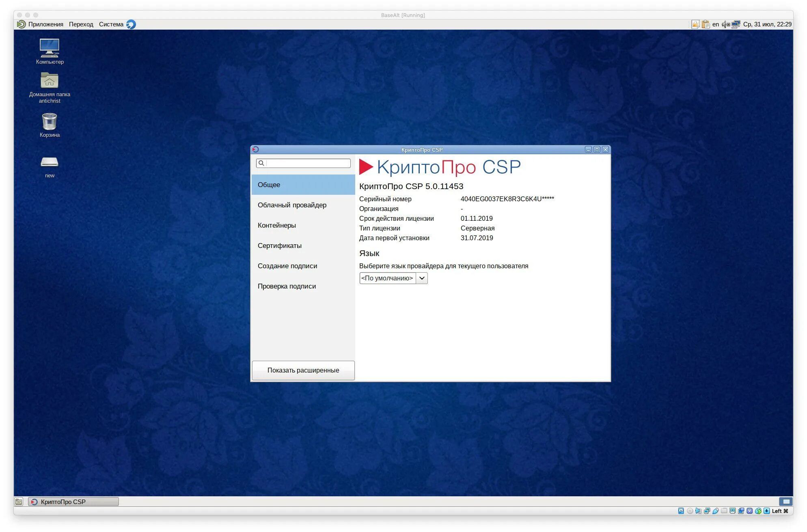Screen dimensions: 807x532
Task: Click VirtualBox USB devices indicator
Action: pos(715,511)
